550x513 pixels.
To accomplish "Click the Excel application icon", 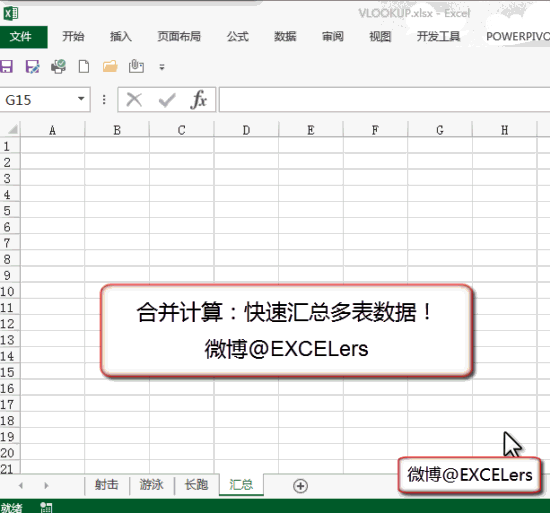I will [11, 13].
